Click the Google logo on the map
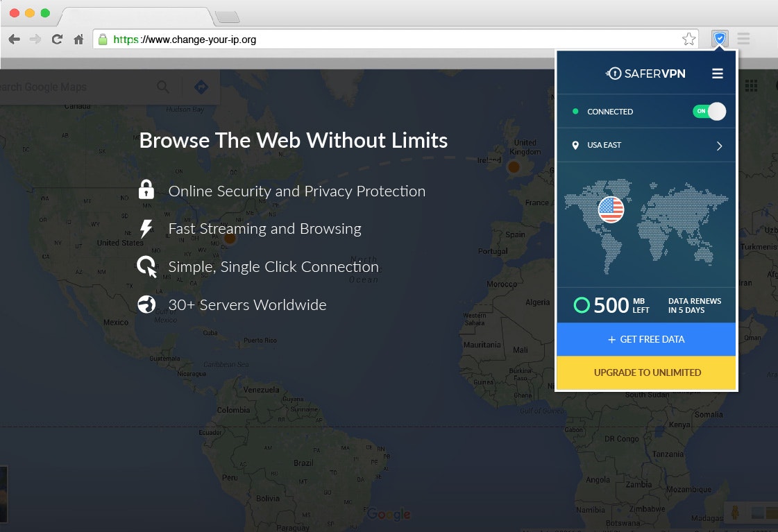Screen dimensions: 778x532 (389, 515)
